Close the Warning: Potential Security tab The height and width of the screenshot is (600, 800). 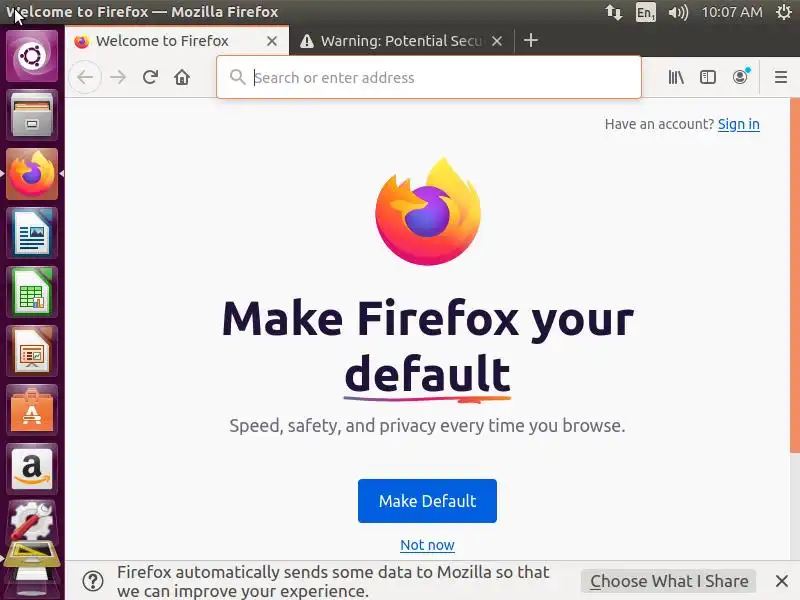(497, 41)
